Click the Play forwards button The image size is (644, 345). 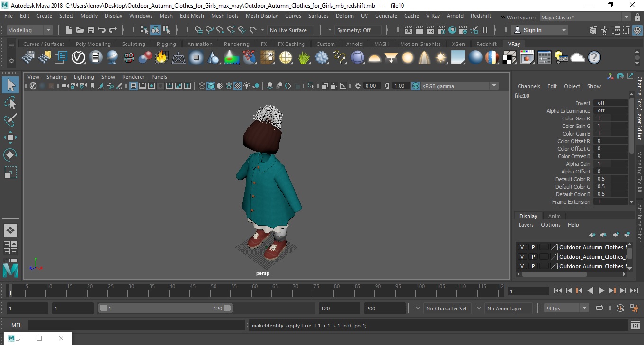pos(601,291)
